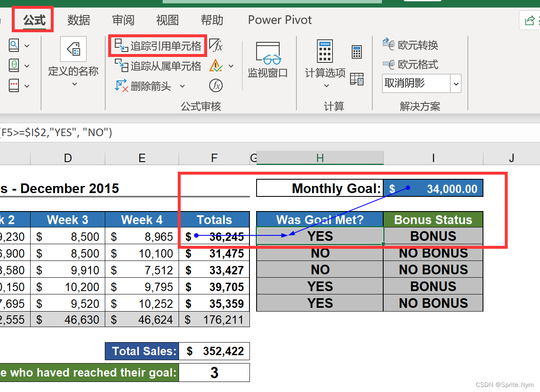Screen dimensions: 540x392
Task: Click the calculate now calculator icon
Action: coord(357,52)
